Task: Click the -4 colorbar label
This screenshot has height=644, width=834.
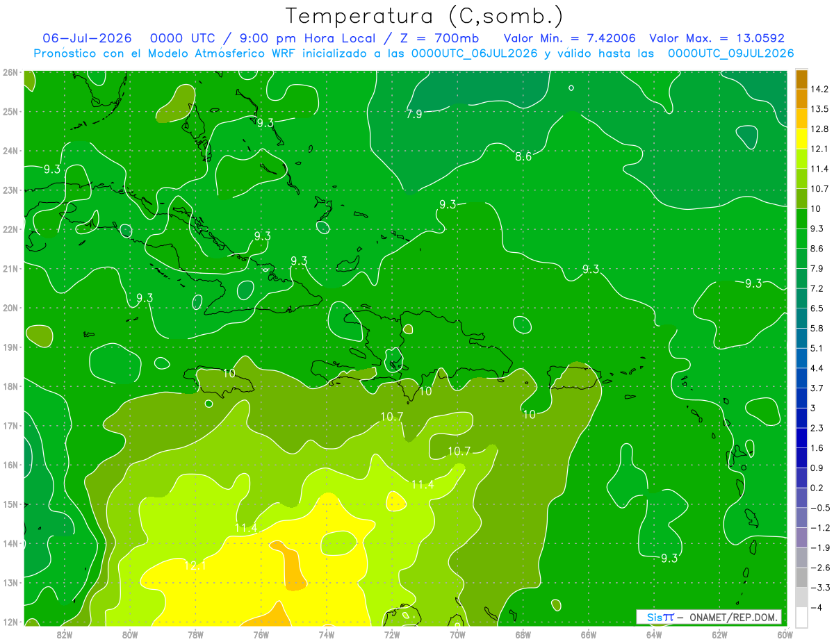Action: coord(815,607)
